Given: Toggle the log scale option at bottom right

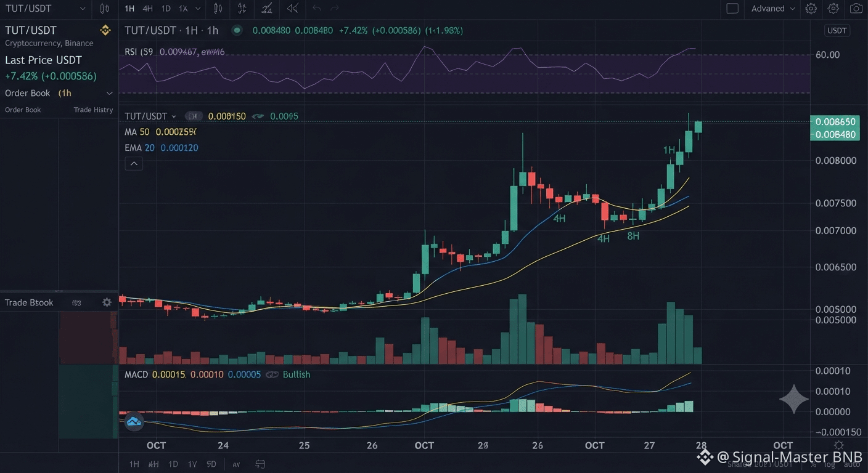Looking at the screenshot, I should [x=830, y=464].
